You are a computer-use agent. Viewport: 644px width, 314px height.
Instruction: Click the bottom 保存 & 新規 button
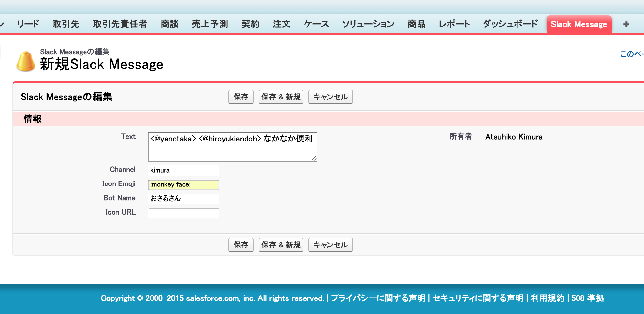point(281,245)
